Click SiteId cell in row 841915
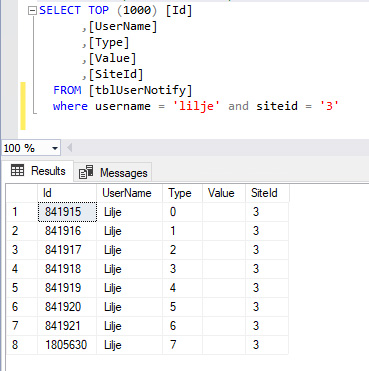Screen dimensions: 369x371 pos(267,212)
